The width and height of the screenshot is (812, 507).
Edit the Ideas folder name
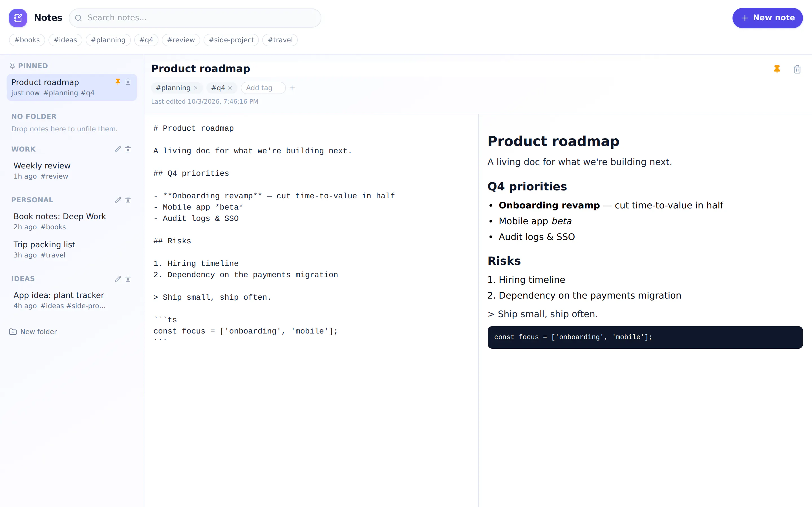click(118, 279)
